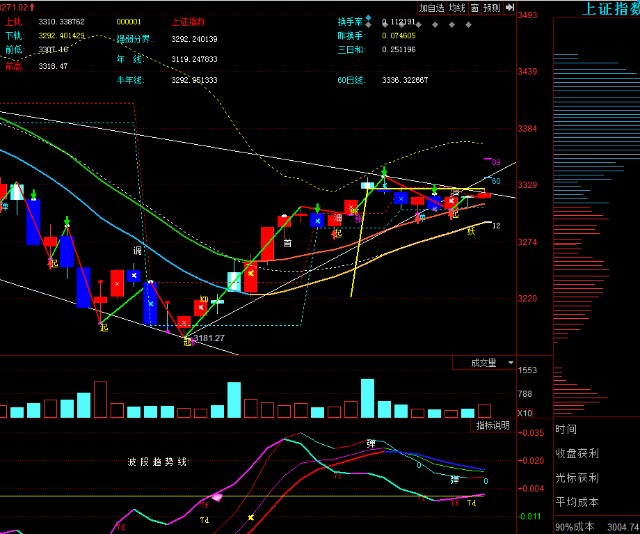The height and width of the screenshot is (534, 640).
Task: Click the yellow X cross marker in indicator
Action: click(x=251, y=518)
